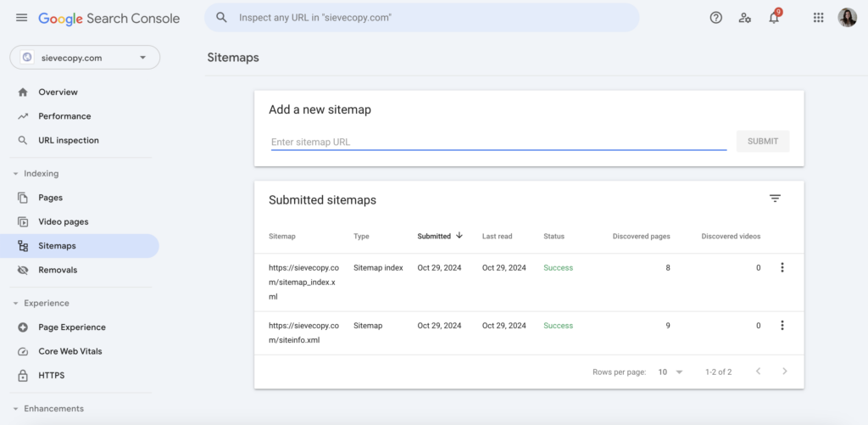Click the Performance trend icon

(x=23, y=116)
